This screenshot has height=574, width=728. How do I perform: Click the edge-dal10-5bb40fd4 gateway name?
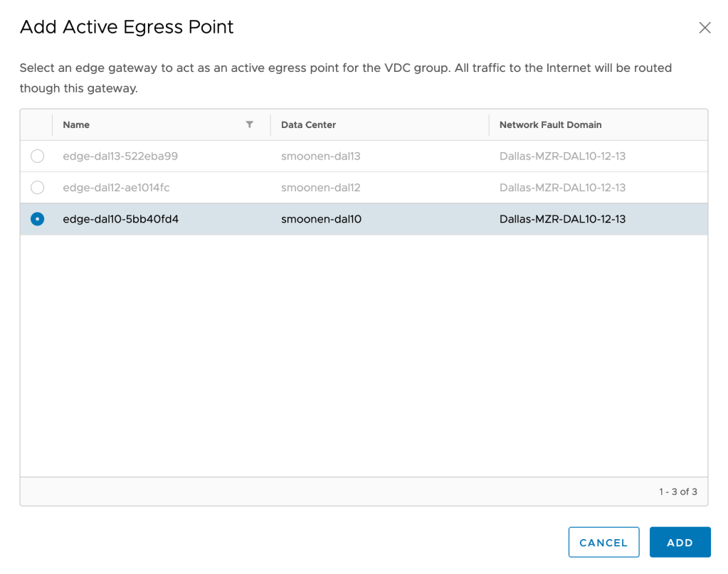pos(120,219)
